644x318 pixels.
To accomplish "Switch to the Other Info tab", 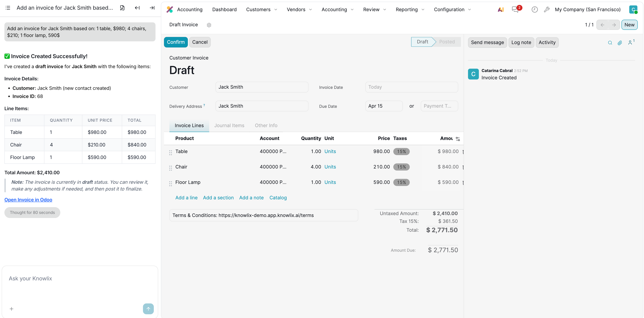I will click(266, 125).
